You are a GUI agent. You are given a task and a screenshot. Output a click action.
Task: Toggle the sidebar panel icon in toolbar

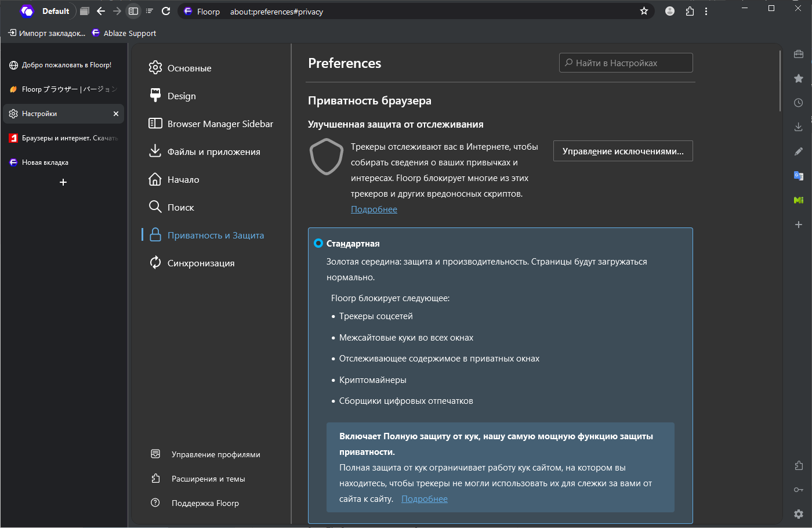tap(133, 11)
